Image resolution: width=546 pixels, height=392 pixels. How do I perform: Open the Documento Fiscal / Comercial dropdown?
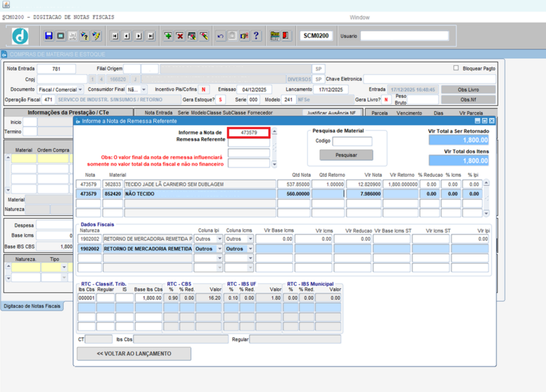[80, 89]
